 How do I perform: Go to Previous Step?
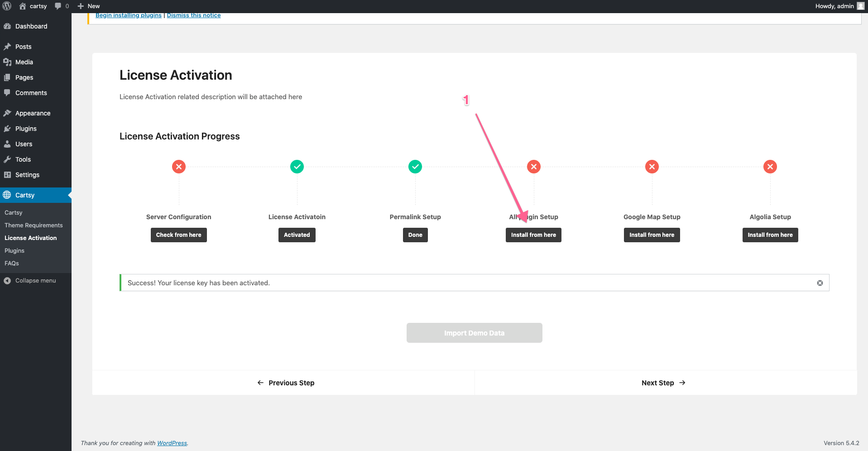286,383
